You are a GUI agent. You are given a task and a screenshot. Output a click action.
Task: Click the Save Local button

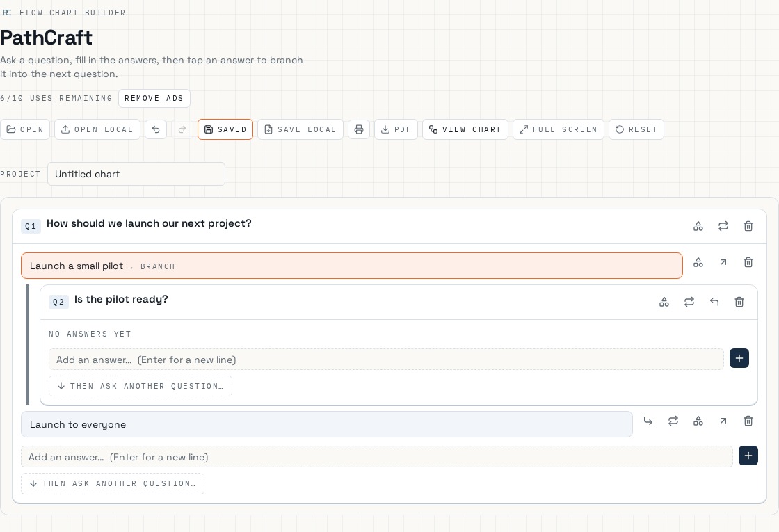pos(300,129)
